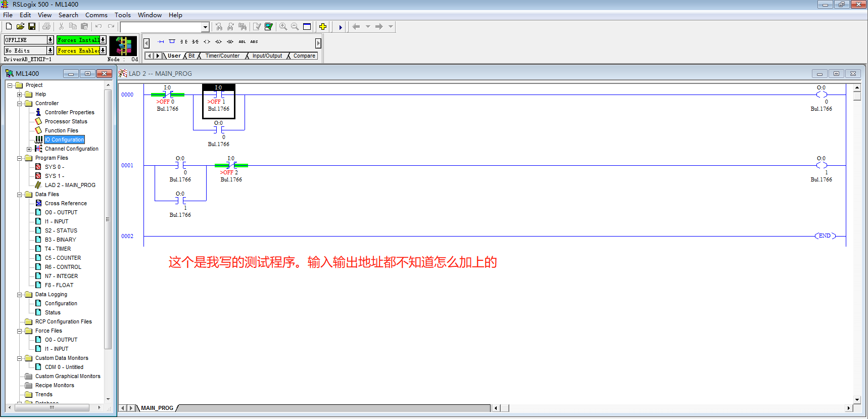Switch to the Timer/Counter instruction tab
This screenshot has height=419, width=868.
(222, 56)
